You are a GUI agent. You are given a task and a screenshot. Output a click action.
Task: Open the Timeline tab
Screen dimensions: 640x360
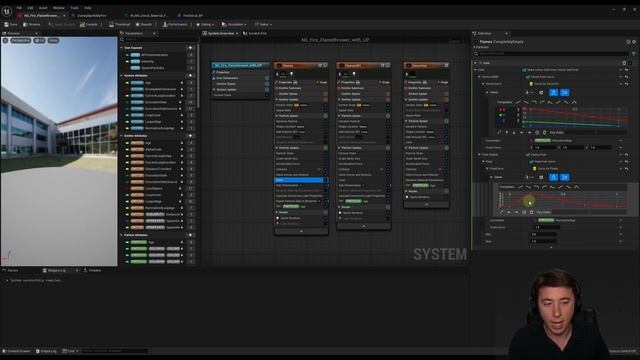click(x=92, y=270)
